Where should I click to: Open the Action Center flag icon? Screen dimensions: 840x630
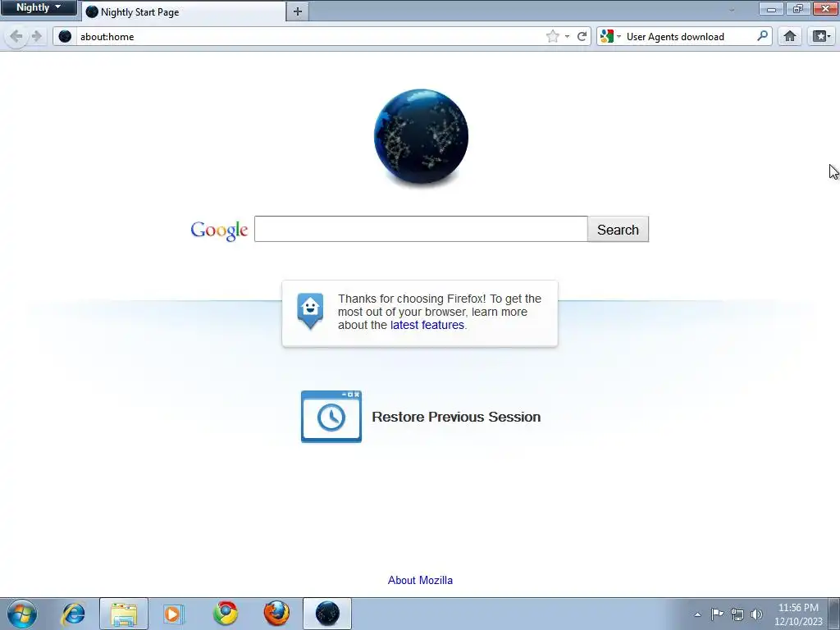pos(717,614)
